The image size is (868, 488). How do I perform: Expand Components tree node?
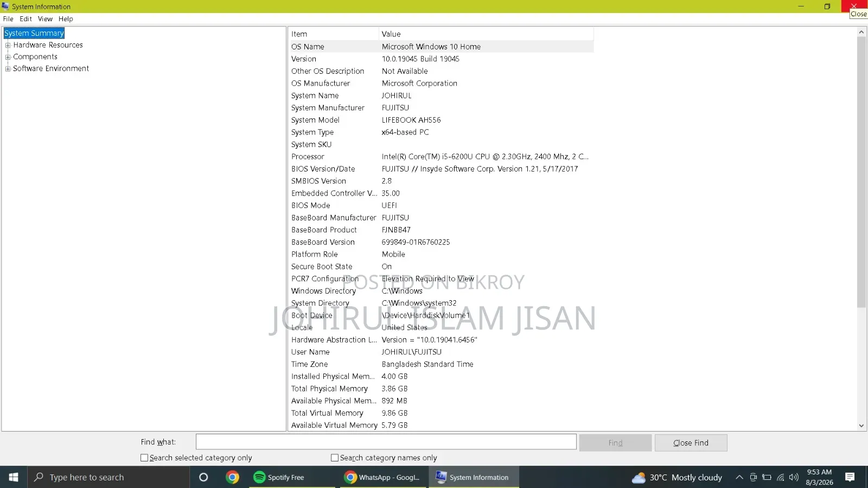coord(8,57)
